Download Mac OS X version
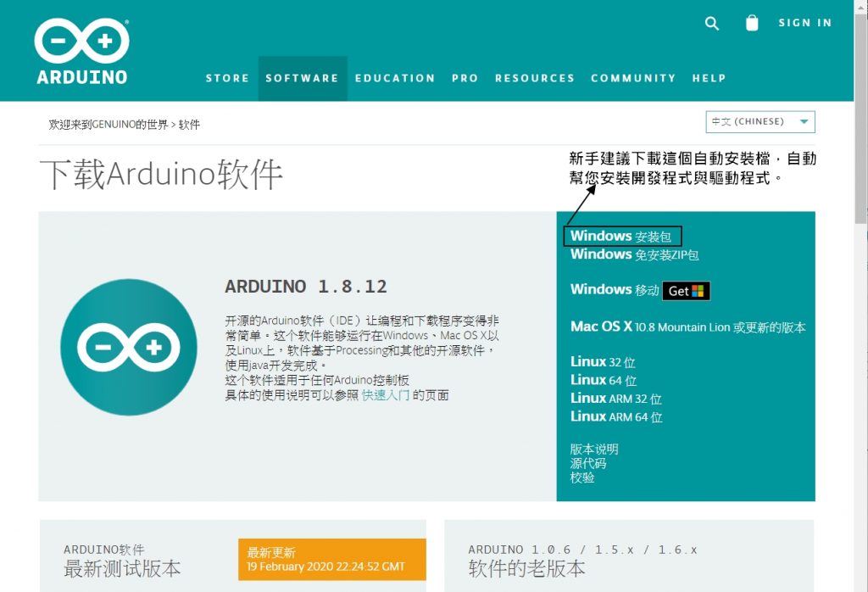868x592 pixels. click(687, 327)
